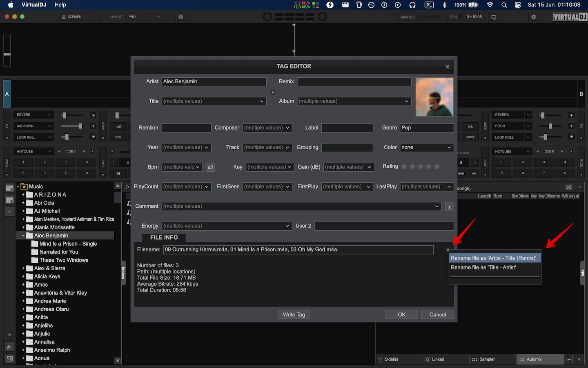Expand the Alicia Keys folder

[x=23, y=276]
